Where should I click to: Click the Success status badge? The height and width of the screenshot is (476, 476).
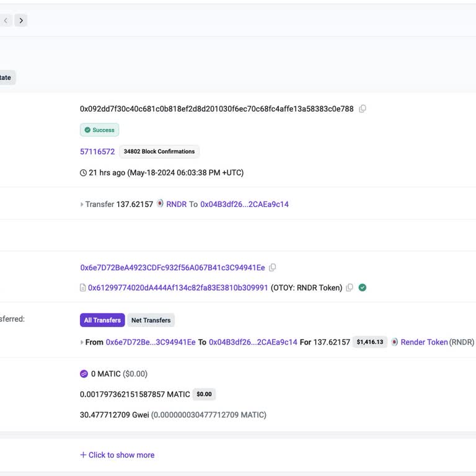(x=100, y=130)
